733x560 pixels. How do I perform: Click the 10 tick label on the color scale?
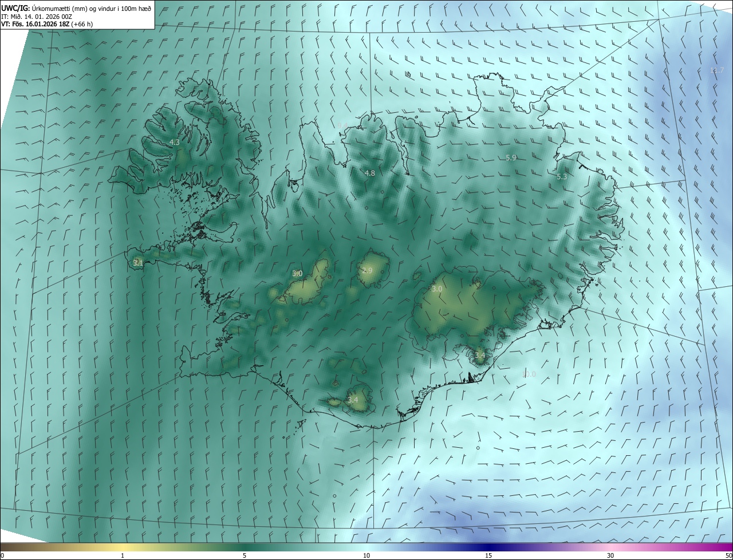point(366,555)
